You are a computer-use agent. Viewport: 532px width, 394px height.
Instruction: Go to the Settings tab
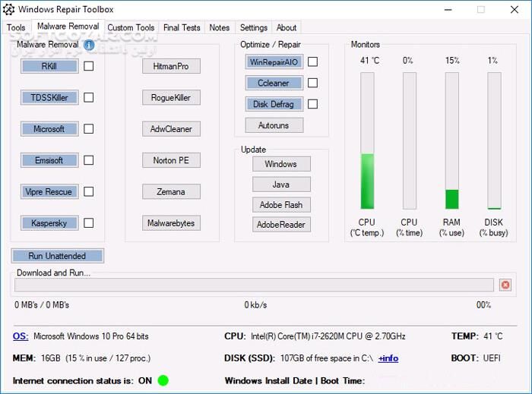253,28
